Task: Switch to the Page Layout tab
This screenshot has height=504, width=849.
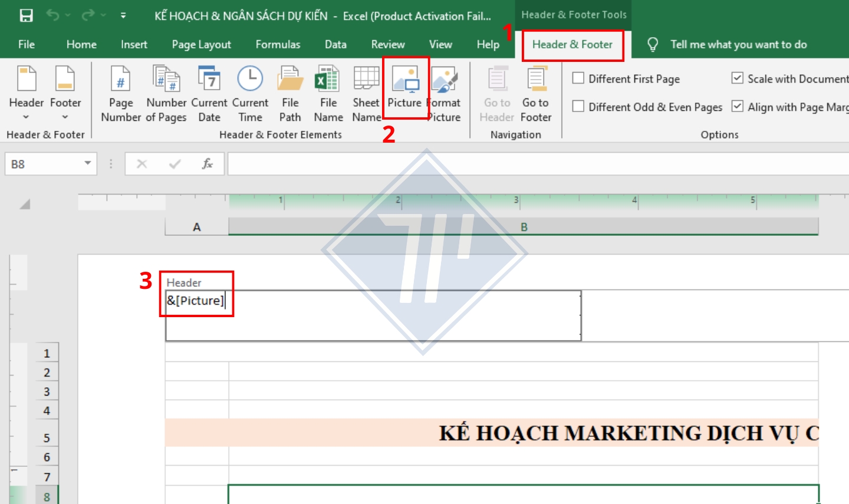Action: (201, 44)
